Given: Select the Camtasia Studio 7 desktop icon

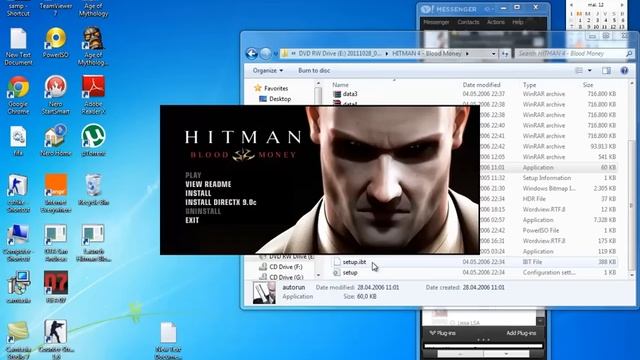Looking at the screenshot, I should click(x=18, y=340).
